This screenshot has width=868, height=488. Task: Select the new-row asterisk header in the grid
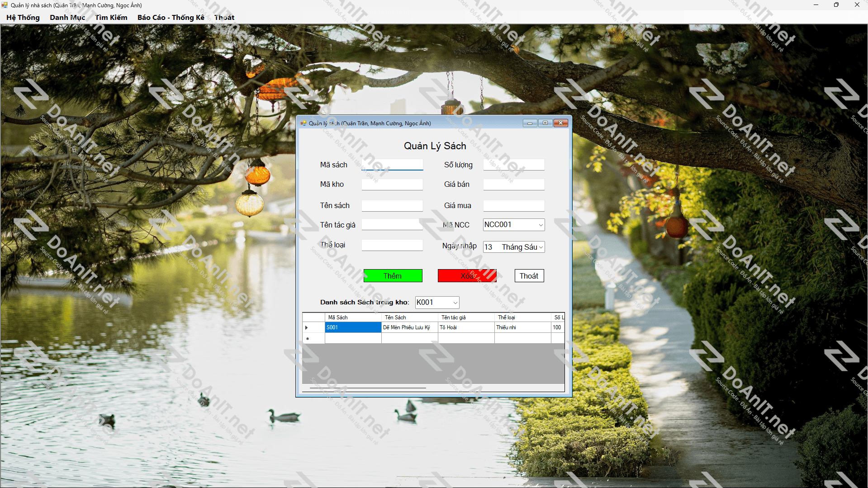point(313,338)
